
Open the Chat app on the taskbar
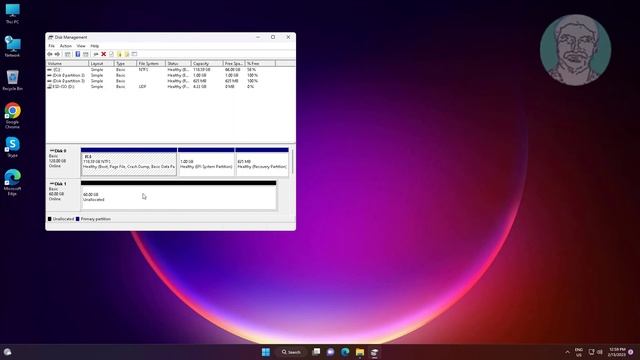tap(331, 352)
